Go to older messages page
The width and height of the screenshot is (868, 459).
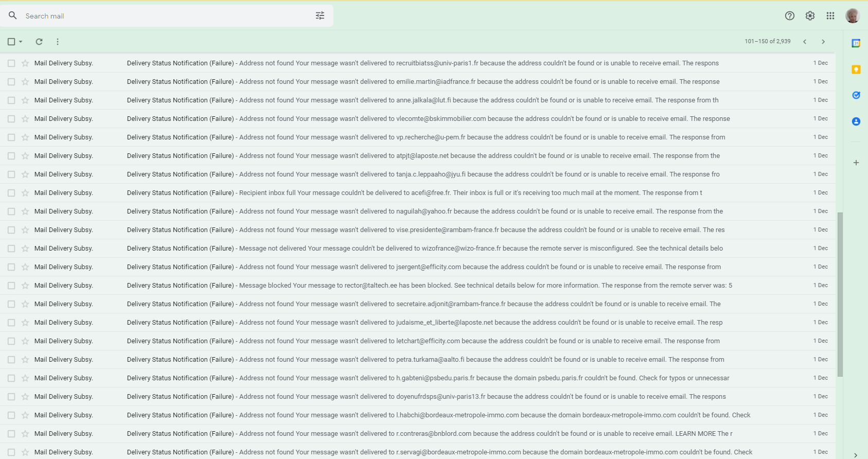tap(823, 42)
